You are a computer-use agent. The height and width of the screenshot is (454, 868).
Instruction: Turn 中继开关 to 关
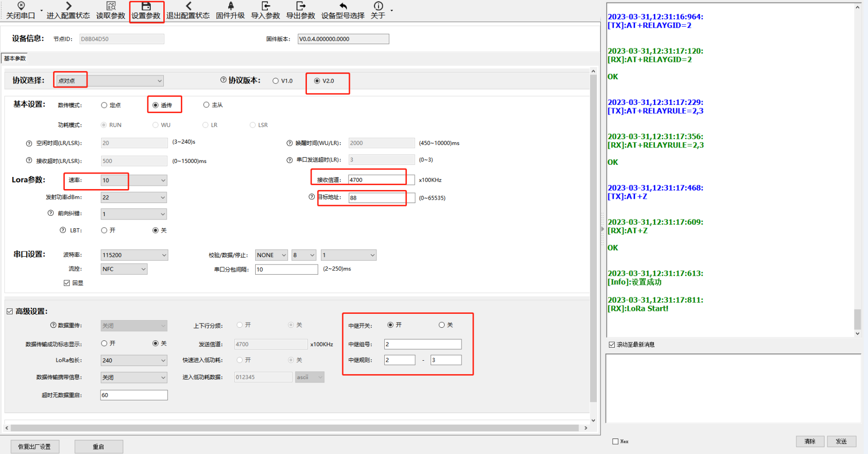pos(441,325)
